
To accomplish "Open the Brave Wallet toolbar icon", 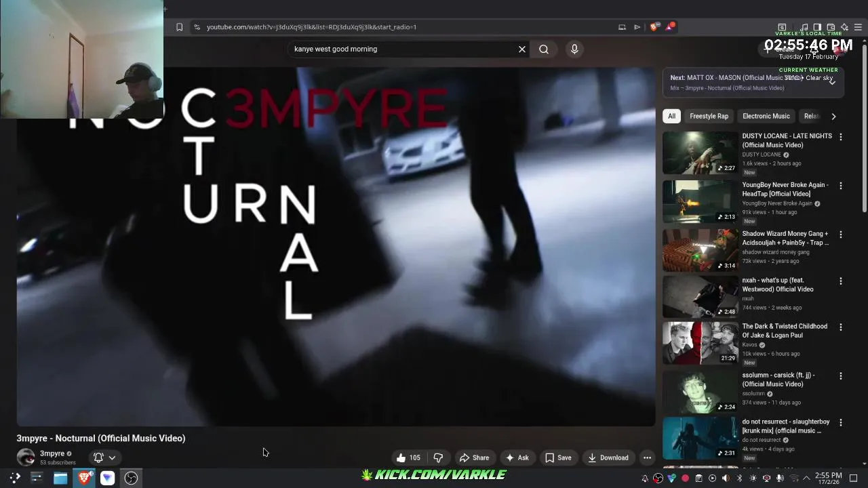I will tap(831, 27).
